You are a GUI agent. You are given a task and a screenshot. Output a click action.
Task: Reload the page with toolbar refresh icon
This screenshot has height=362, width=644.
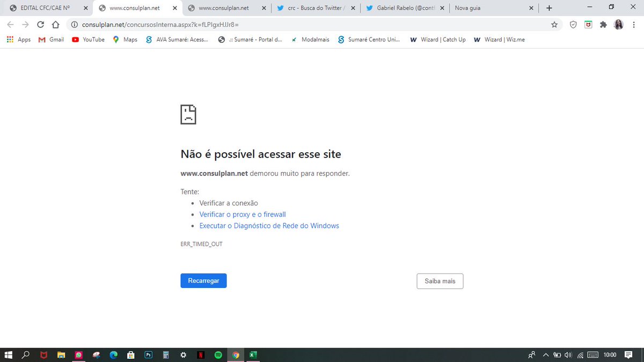pos(40,25)
